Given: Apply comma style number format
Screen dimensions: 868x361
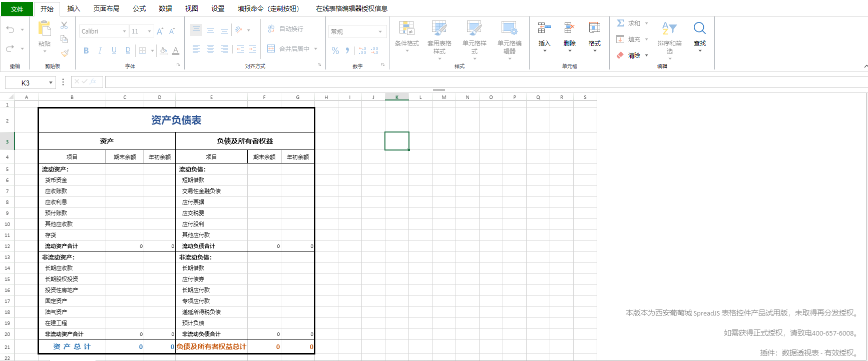Looking at the screenshot, I should (x=347, y=50).
